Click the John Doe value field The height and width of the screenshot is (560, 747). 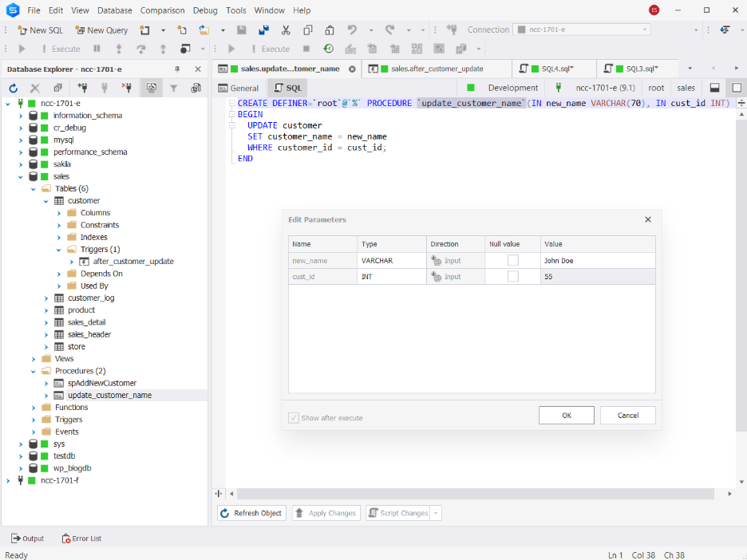coord(598,261)
